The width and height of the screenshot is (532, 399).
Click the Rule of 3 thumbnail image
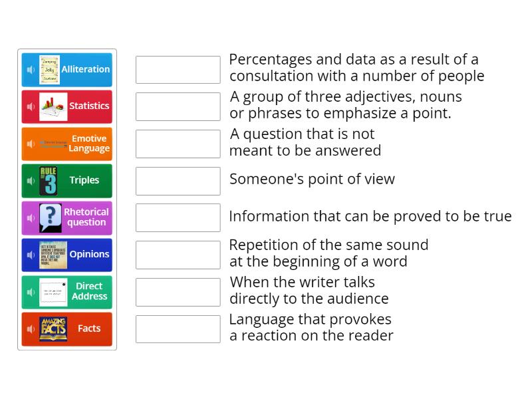pyautogui.click(x=49, y=181)
